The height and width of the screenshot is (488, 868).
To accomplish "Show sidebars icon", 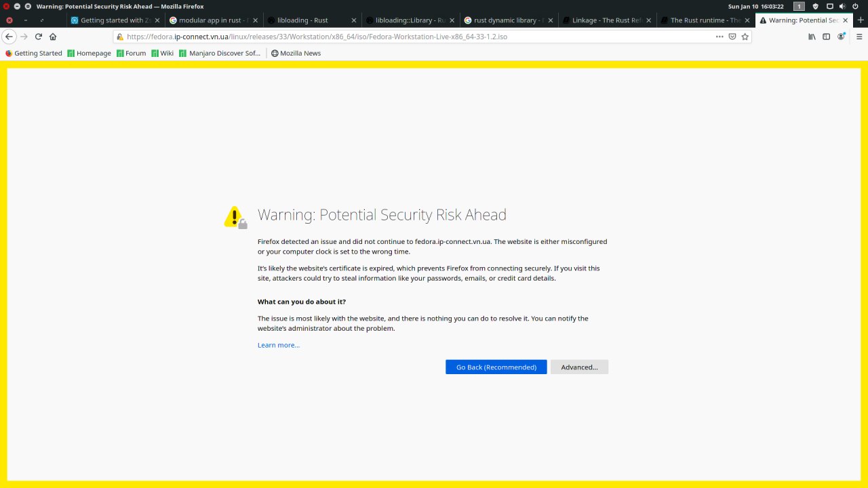I will click(x=826, y=37).
